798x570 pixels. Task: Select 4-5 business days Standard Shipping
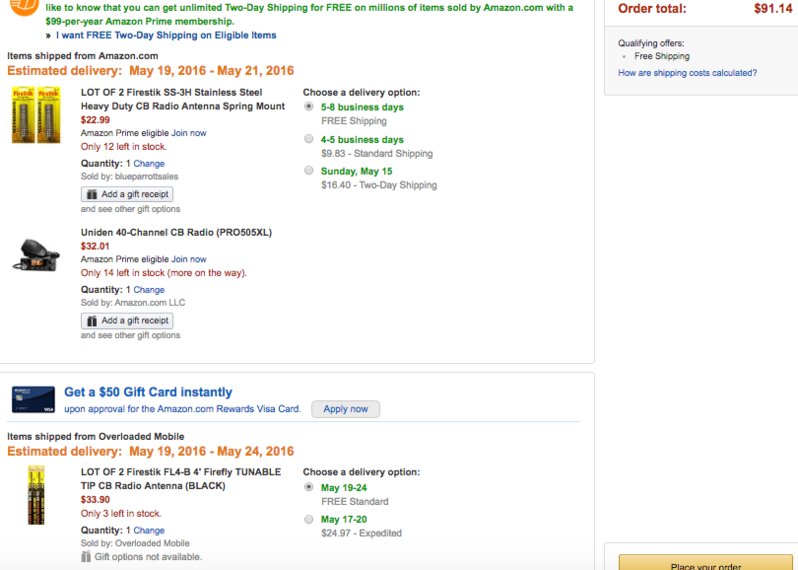308,138
